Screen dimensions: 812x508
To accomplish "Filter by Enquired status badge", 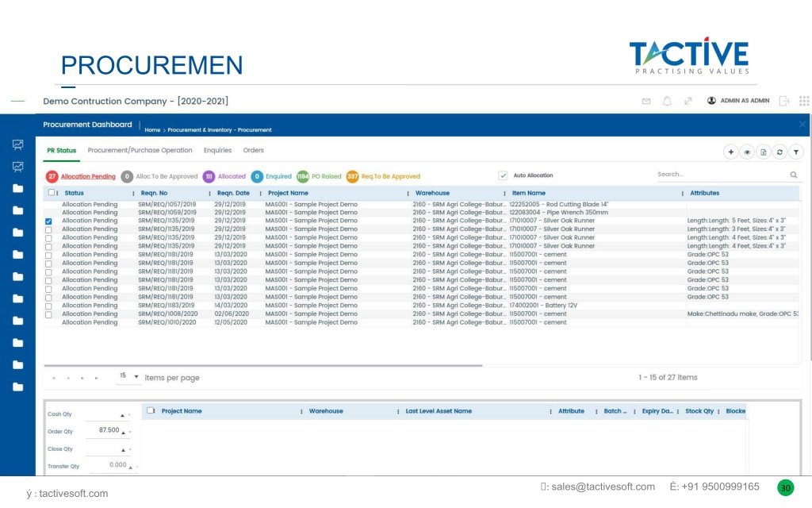I will 271,177.
